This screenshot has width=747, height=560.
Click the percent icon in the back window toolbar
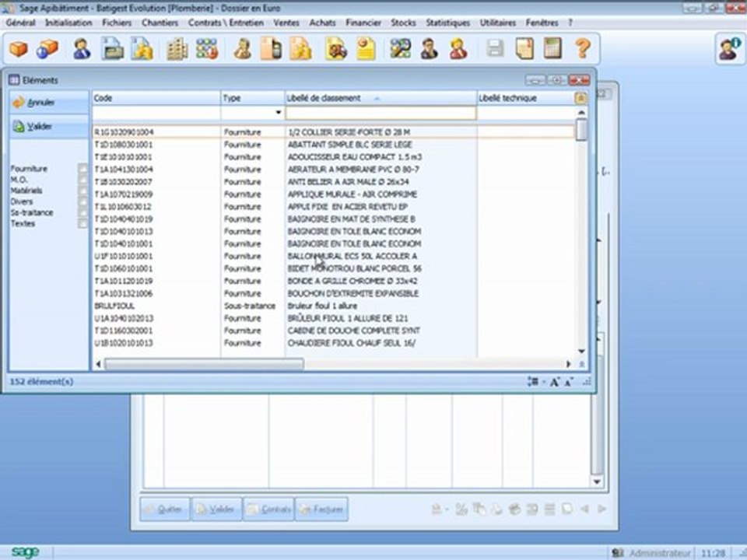tap(461, 509)
